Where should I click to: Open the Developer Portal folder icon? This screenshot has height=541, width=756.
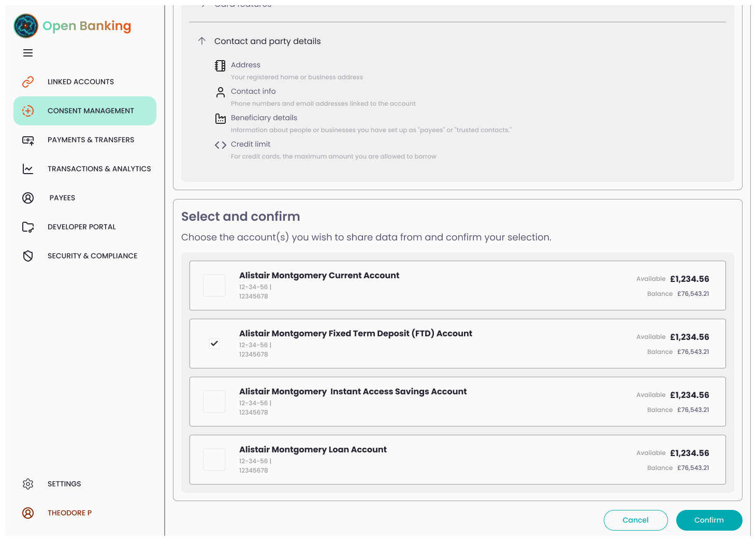(28, 226)
